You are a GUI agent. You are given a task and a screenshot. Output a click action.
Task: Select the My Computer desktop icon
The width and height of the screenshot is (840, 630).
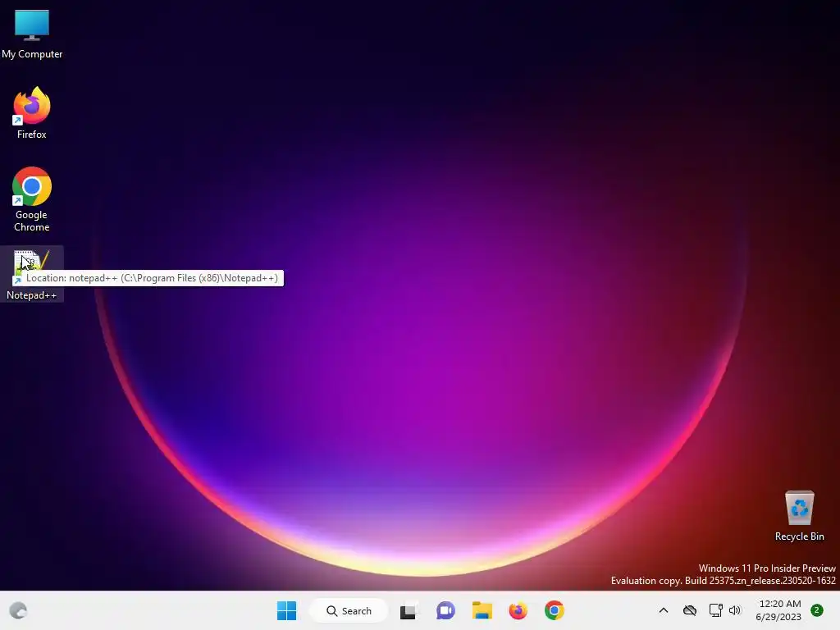[x=32, y=34]
